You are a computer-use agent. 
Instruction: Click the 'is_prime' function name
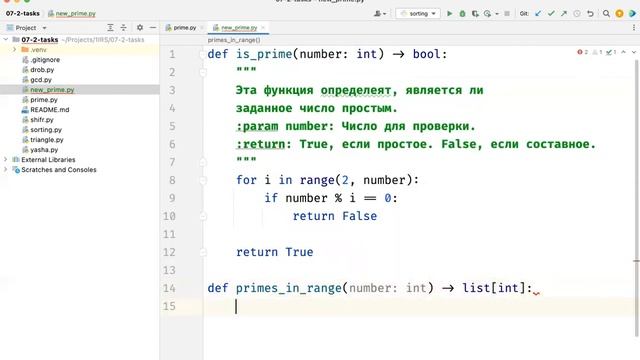coord(264,54)
